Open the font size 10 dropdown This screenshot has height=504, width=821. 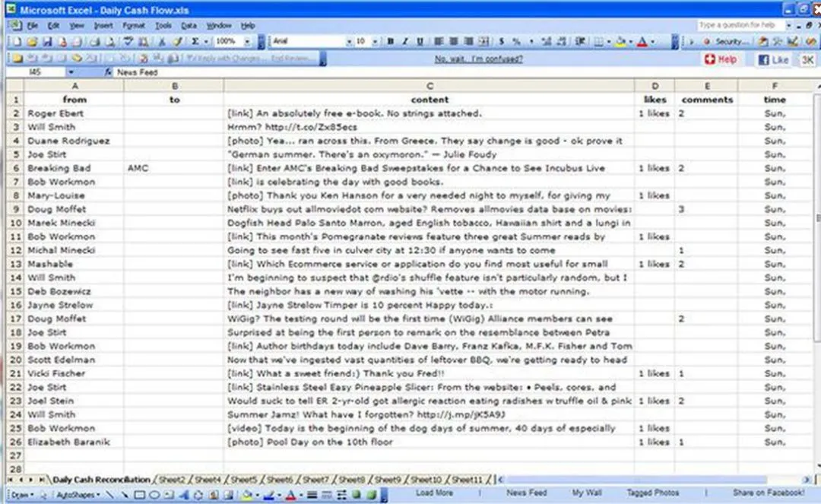point(375,41)
